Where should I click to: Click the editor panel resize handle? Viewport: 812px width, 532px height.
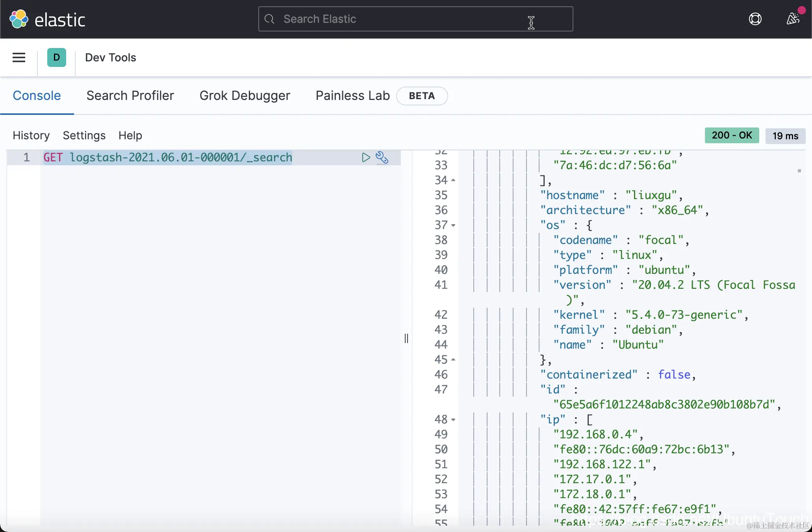pyautogui.click(x=406, y=338)
